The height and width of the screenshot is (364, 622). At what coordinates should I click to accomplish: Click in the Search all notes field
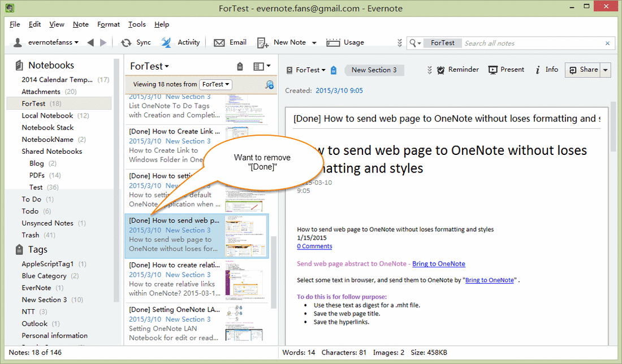pyautogui.click(x=534, y=43)
